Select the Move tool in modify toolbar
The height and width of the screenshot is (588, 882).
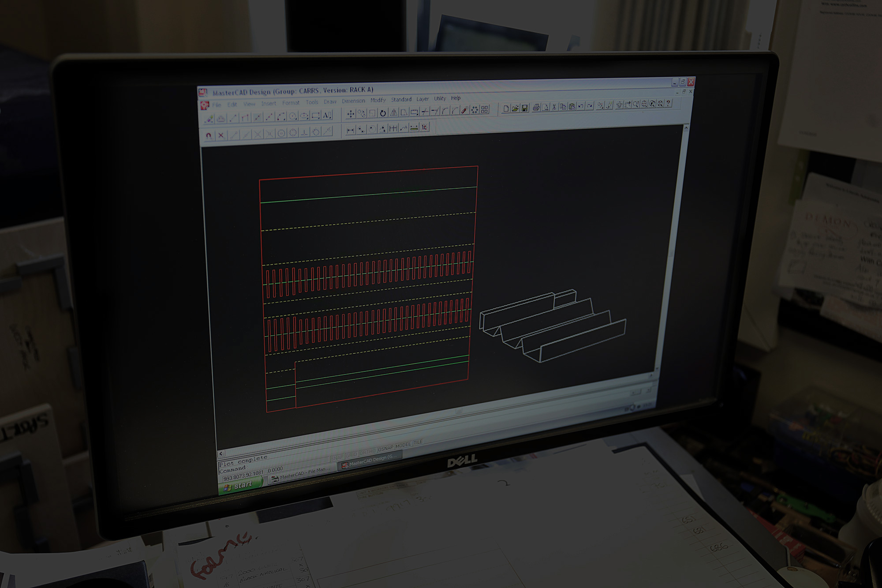(x=351, y=114)
